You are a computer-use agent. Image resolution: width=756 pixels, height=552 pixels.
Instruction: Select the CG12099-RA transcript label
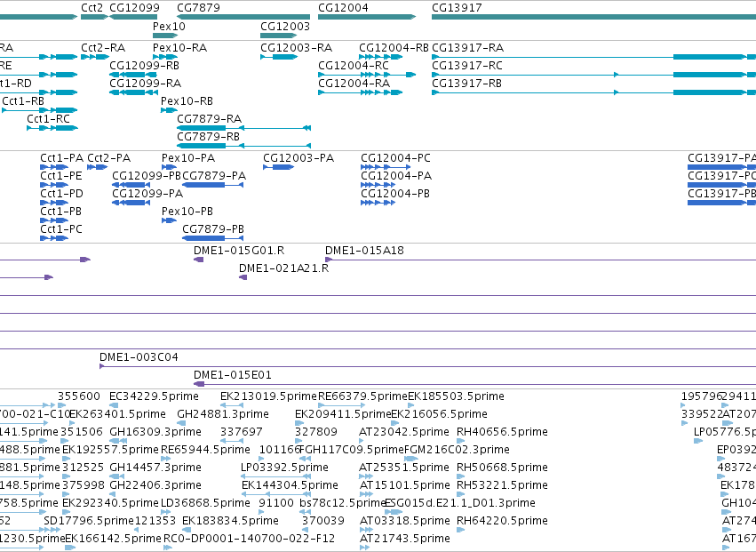pyautogui.click(x=145, y=84)
